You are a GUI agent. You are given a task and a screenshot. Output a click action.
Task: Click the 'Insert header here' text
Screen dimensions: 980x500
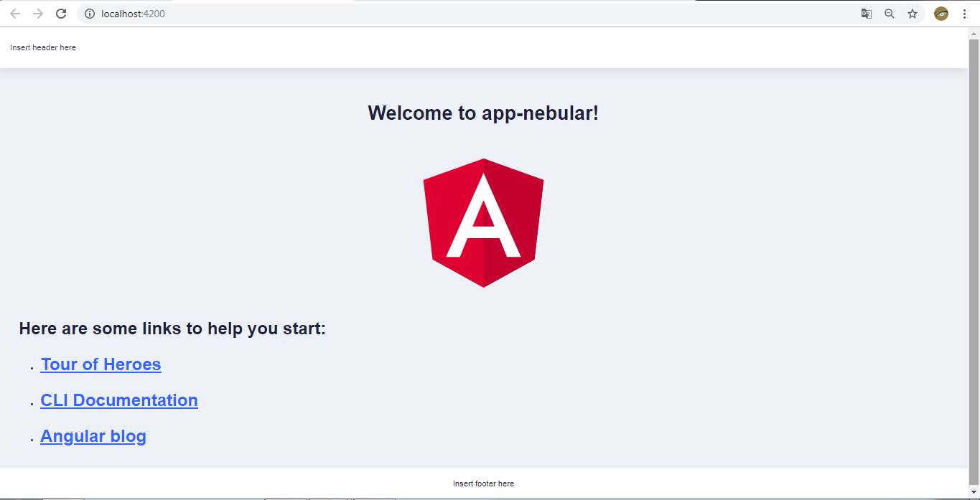pos(42,47)
